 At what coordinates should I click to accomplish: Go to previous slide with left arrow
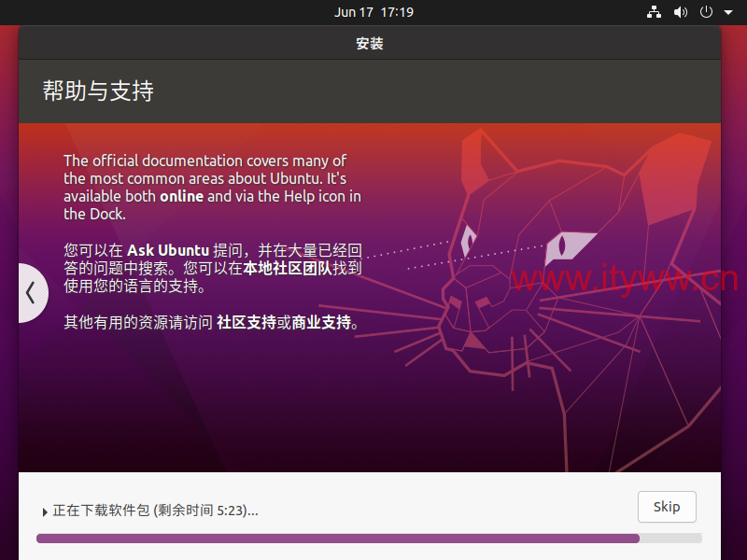(x=32, y=293)
